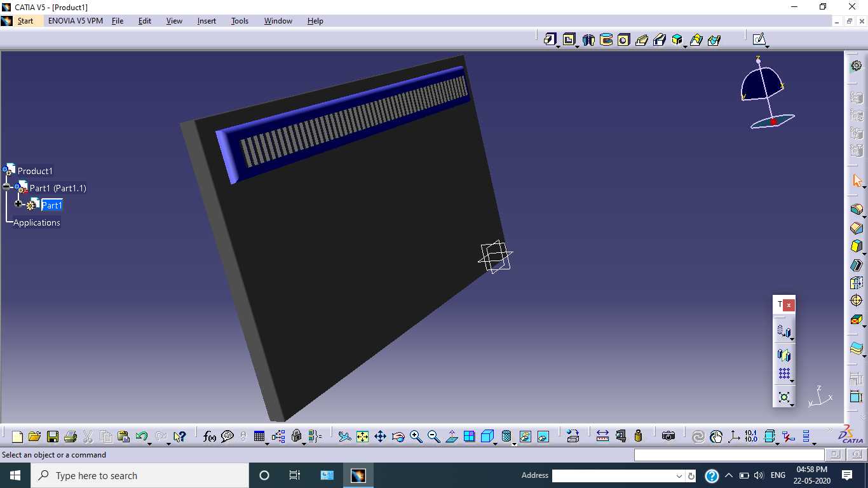Open Windows Start button
The height and width of the screenshot is (488, 868).
[15, 475]
